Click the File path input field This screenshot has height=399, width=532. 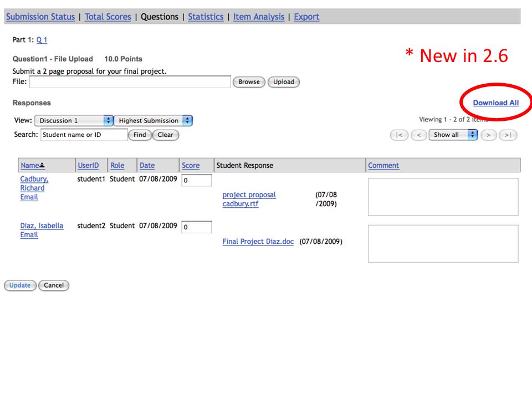tap(130, 82)
